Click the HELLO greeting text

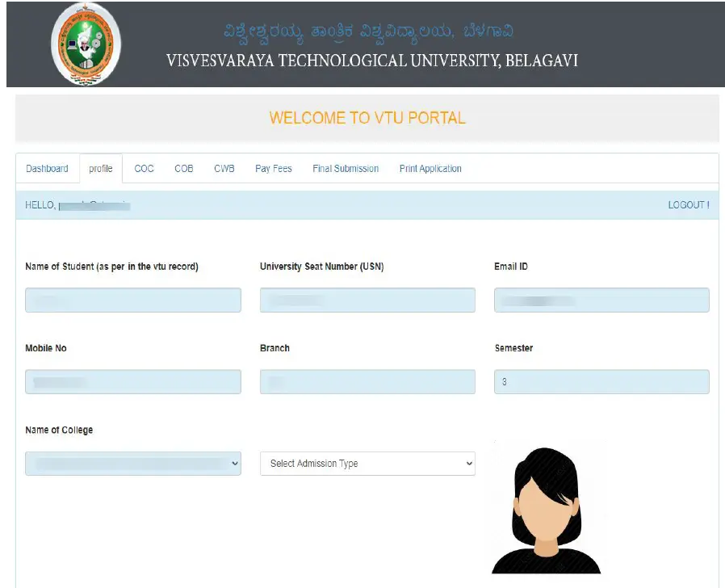pyautogui.click(x=78, y=205)
